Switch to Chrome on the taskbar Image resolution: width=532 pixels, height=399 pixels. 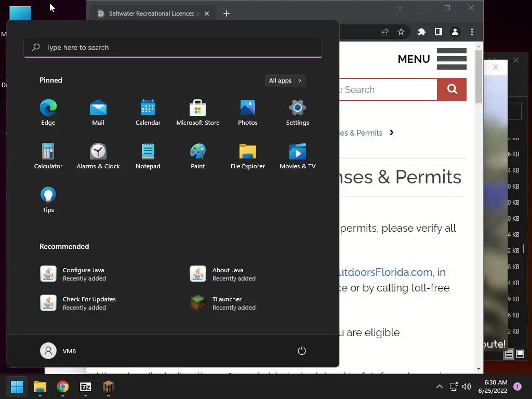click(62, 387)
